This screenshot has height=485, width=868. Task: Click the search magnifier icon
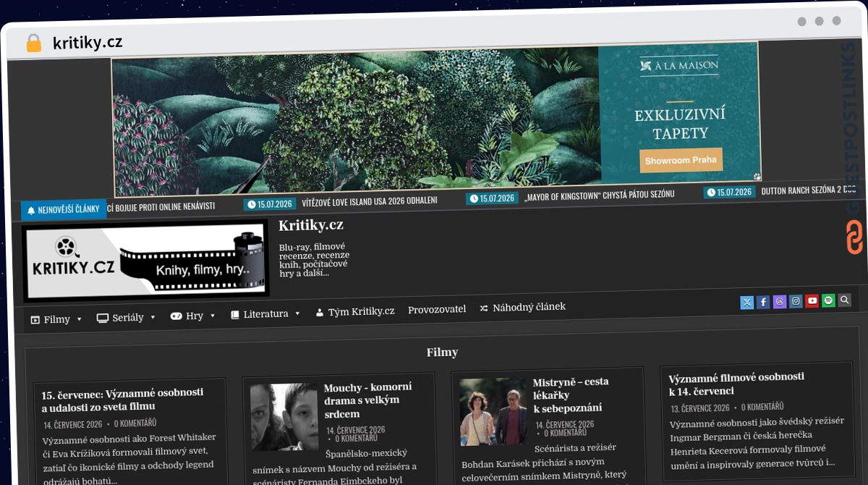click(x=844, y=300)
